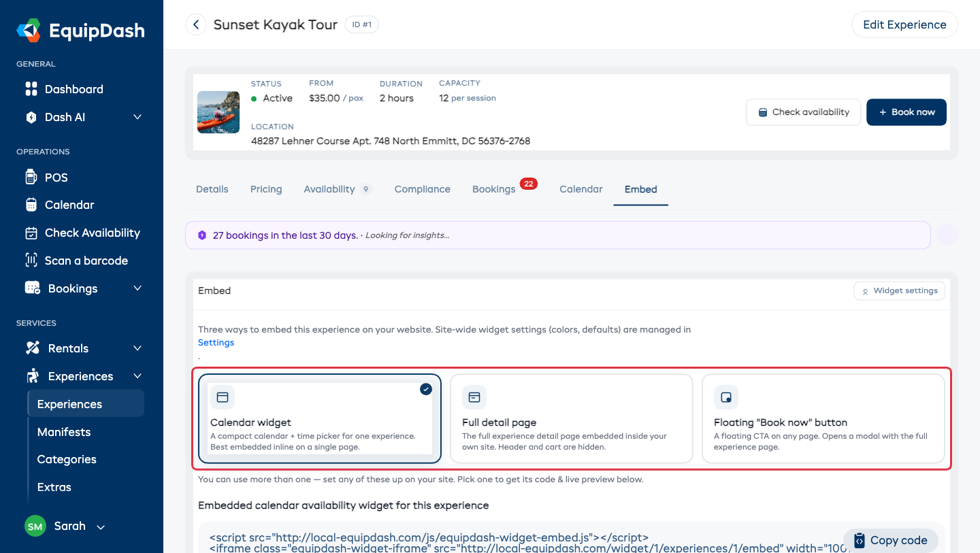
Task: Switch to the Availability tab
Action: click(337, 189)
